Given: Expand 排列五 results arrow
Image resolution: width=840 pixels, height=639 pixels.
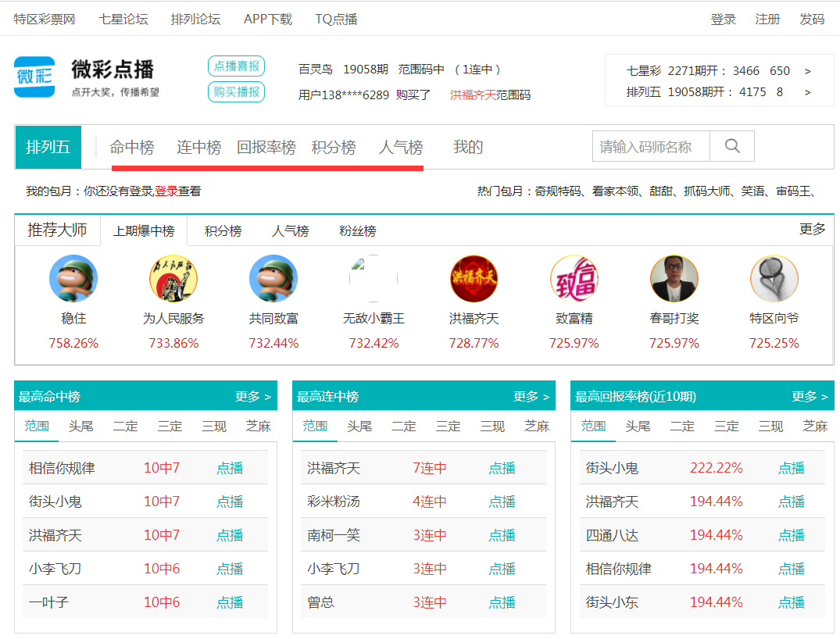Looking at the screenshot, I should 807,92.
